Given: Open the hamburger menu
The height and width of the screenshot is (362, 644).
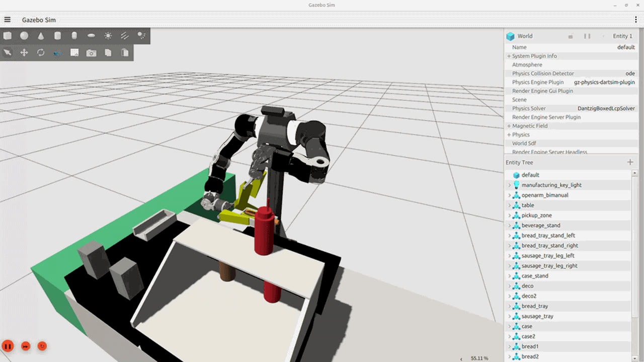Looking at the screenshot, I should (x=8, y=20).
